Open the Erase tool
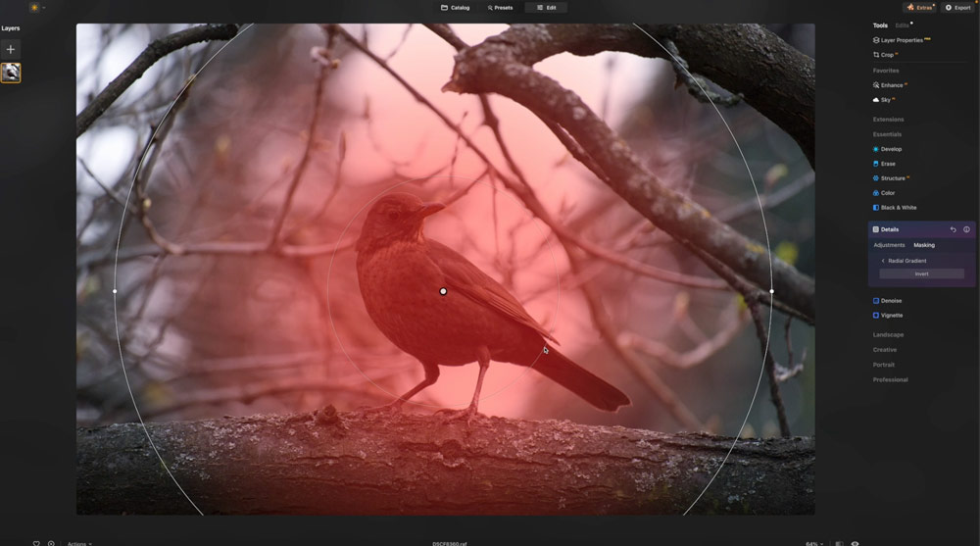Viewport: 980px width, 546px height. click(884, 164)
